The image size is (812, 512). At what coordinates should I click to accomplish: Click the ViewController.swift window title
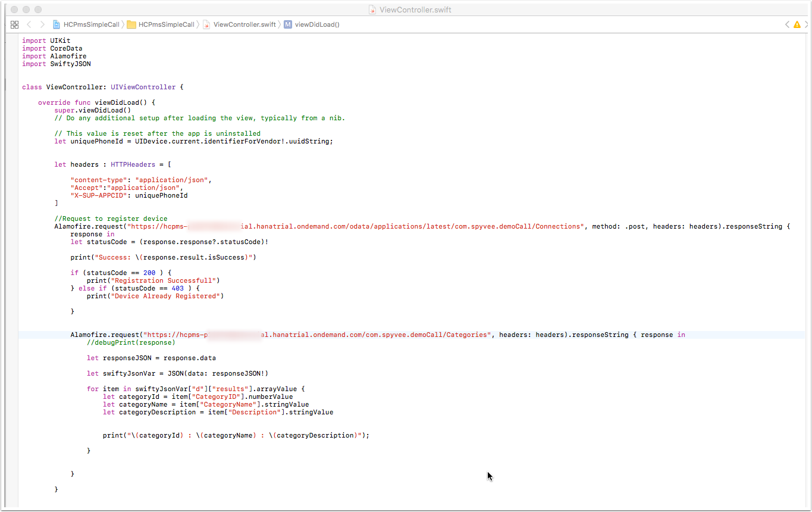(415, 10)
